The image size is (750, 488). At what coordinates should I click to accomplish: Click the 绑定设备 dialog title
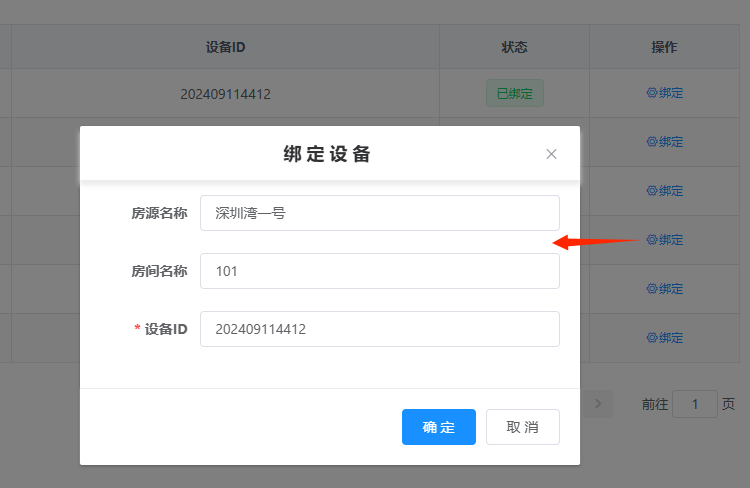click(x=328, y=154)
